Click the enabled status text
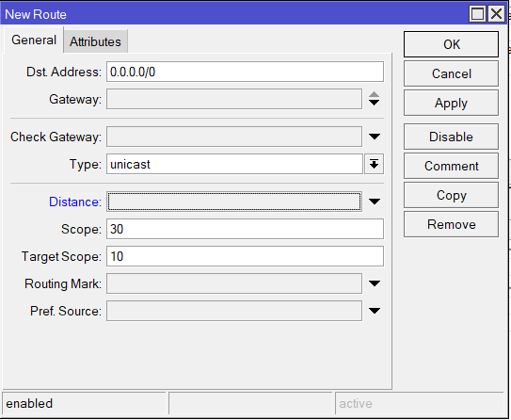Screen dimensions: 511x420 click(29, 404)
